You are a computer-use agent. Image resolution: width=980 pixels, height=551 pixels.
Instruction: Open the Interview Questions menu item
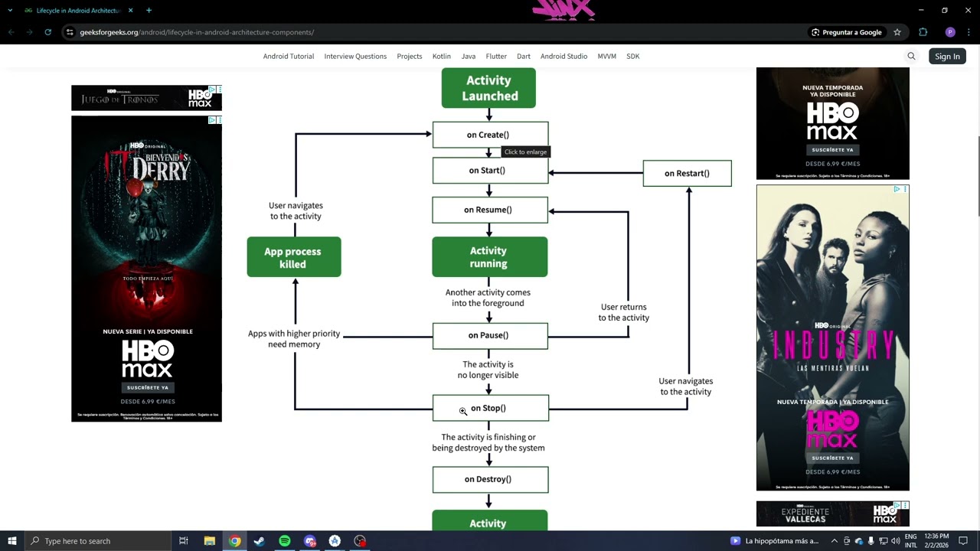click(x=355, y=56)
